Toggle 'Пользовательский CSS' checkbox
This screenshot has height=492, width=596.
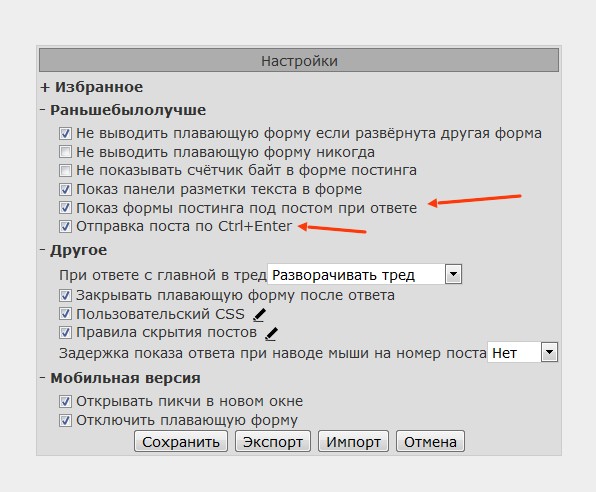pos(65,314)
